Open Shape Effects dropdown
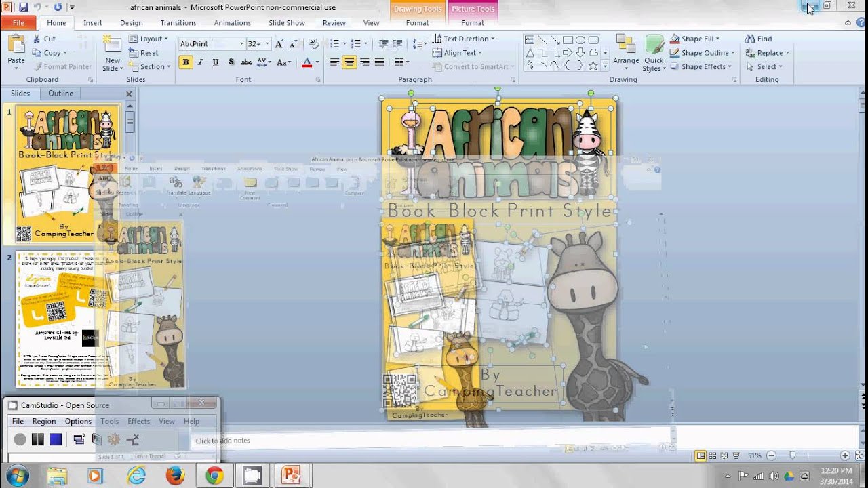The image size is (868, 488). pos(701,67)
